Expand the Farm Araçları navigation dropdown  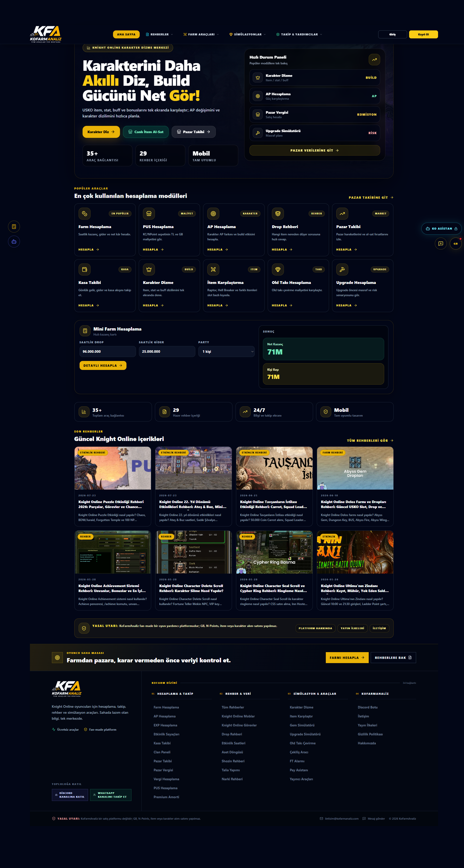click(201, 34)
